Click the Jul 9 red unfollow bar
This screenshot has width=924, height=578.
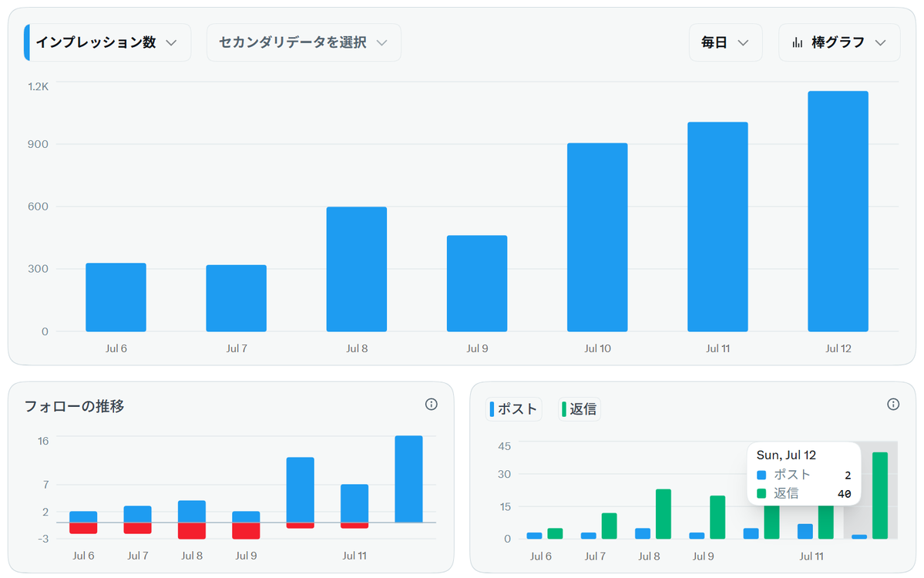247,531
